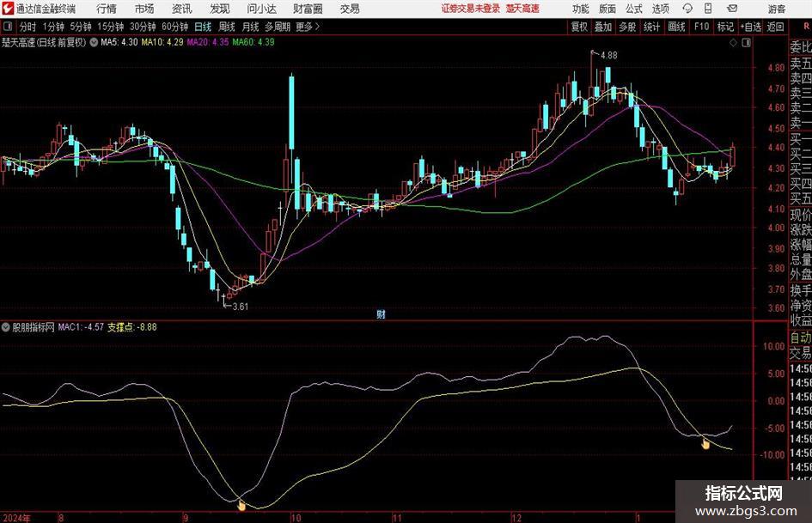Select the 日线 daily tab

coord(203,27)
